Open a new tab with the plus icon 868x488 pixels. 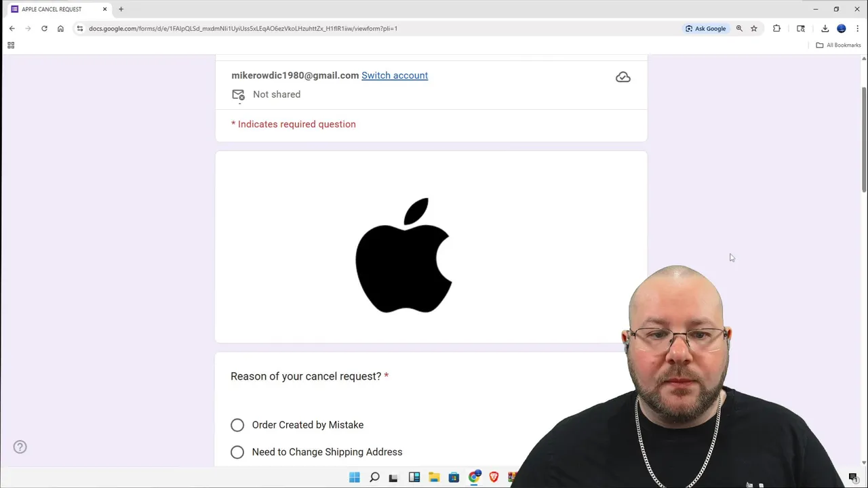pyautogui.click(x=121, y=9)
